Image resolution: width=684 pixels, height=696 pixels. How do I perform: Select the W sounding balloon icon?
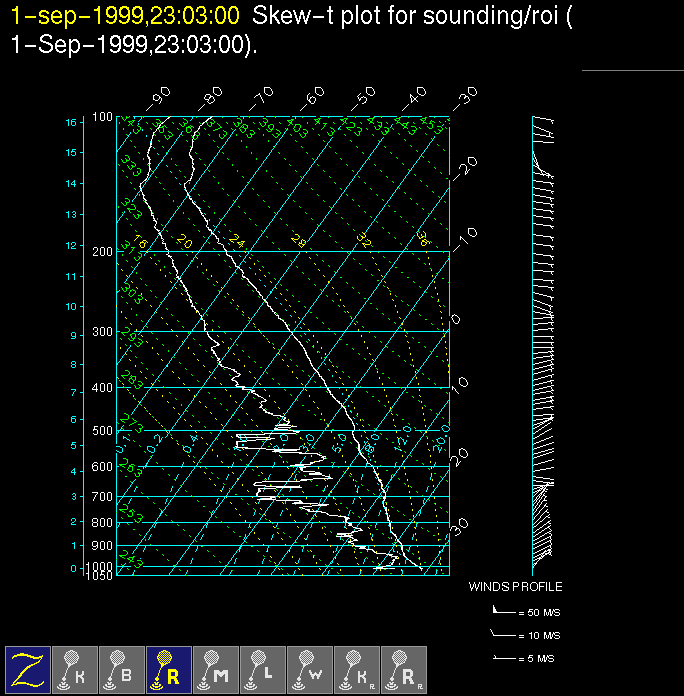(310, 669)
